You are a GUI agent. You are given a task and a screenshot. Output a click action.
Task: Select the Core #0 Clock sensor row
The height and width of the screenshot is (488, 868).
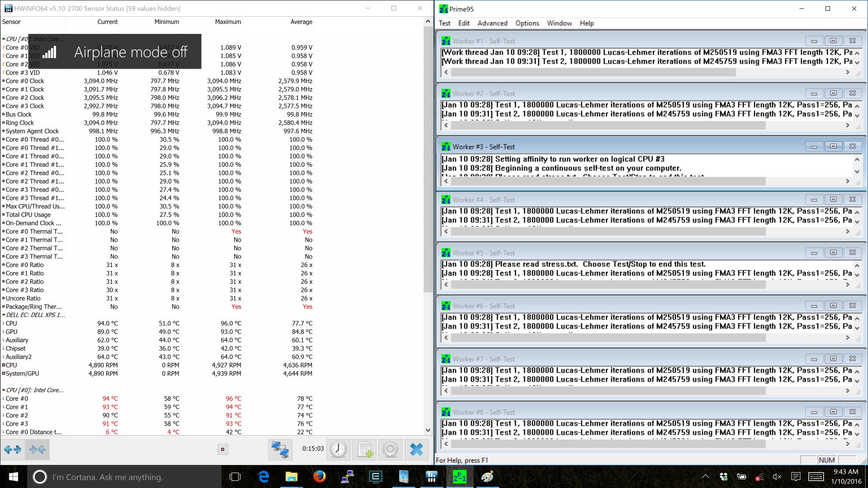tap(157, 81)
